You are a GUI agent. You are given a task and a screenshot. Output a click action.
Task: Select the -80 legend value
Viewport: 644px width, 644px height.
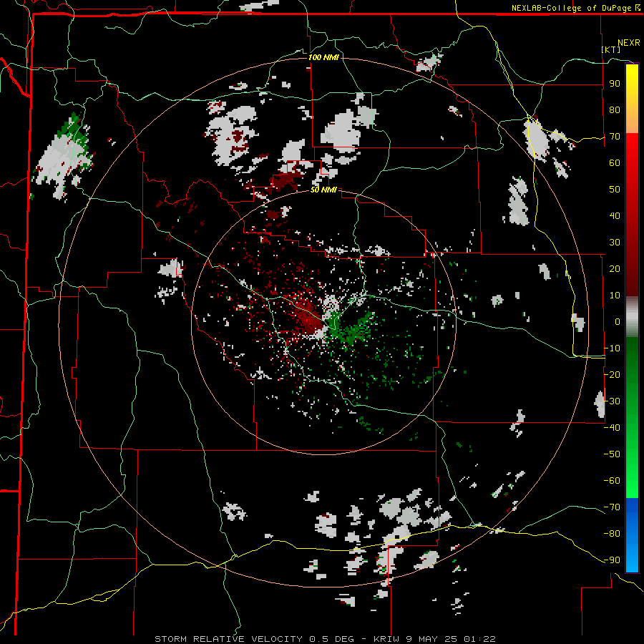[612, 534]
